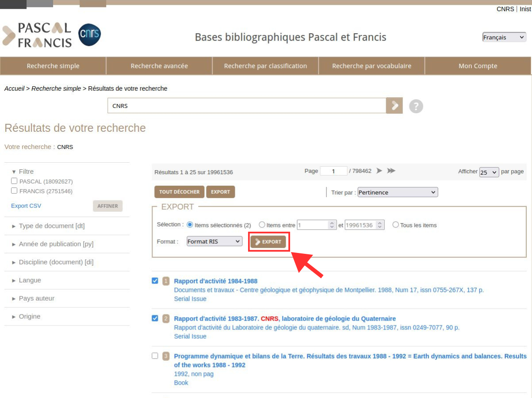532x398 pixels.
Task: Jump to last page double-arrow icon
Action: point(391,171)
